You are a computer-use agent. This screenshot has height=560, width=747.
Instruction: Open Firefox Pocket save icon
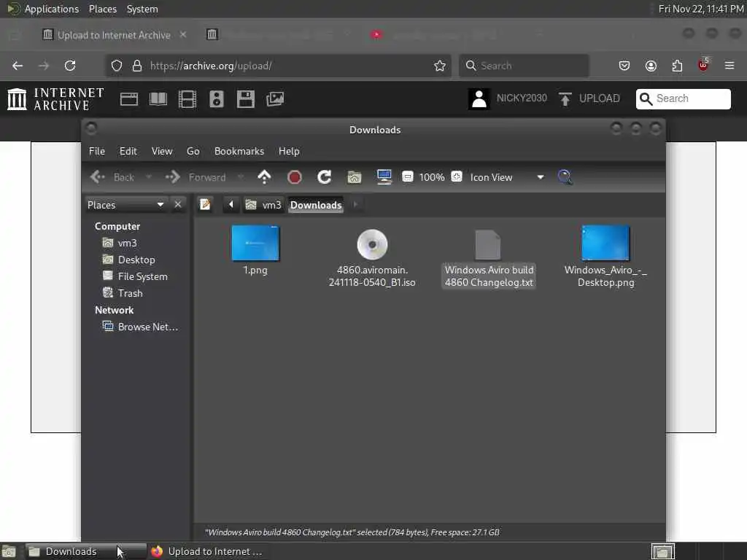[624, 66]
